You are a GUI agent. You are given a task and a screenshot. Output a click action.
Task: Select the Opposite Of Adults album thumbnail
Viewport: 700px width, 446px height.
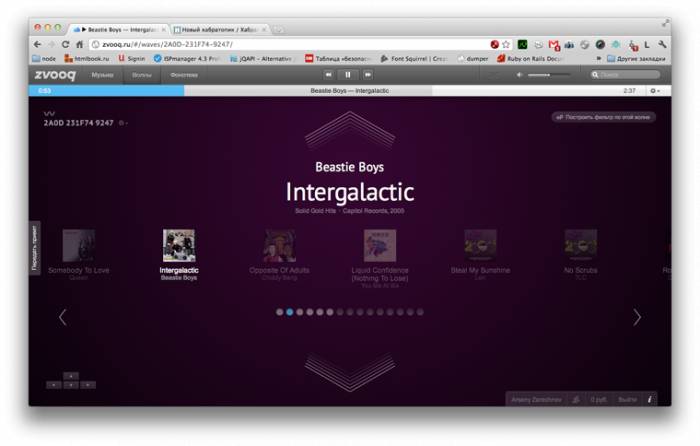pos(279,246)
